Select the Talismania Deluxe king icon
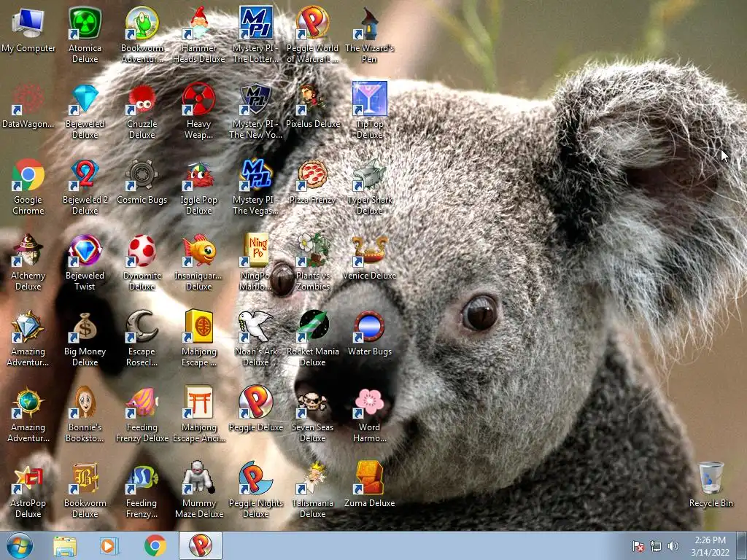 (x=312, y=478)
